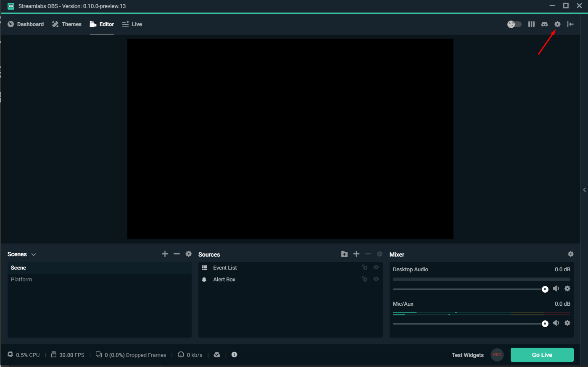Open the Dashboard tab

tap(26, 24)
